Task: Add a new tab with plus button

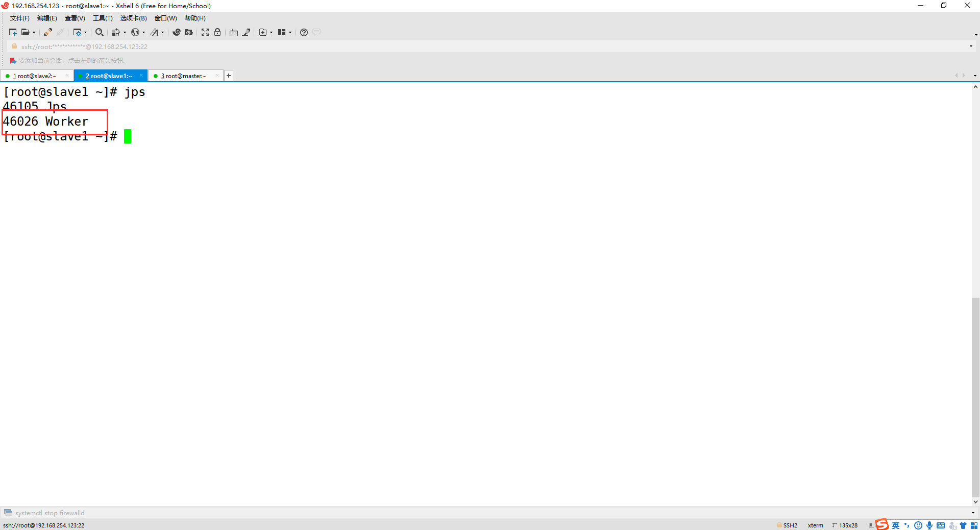Action: pos(229,76)
